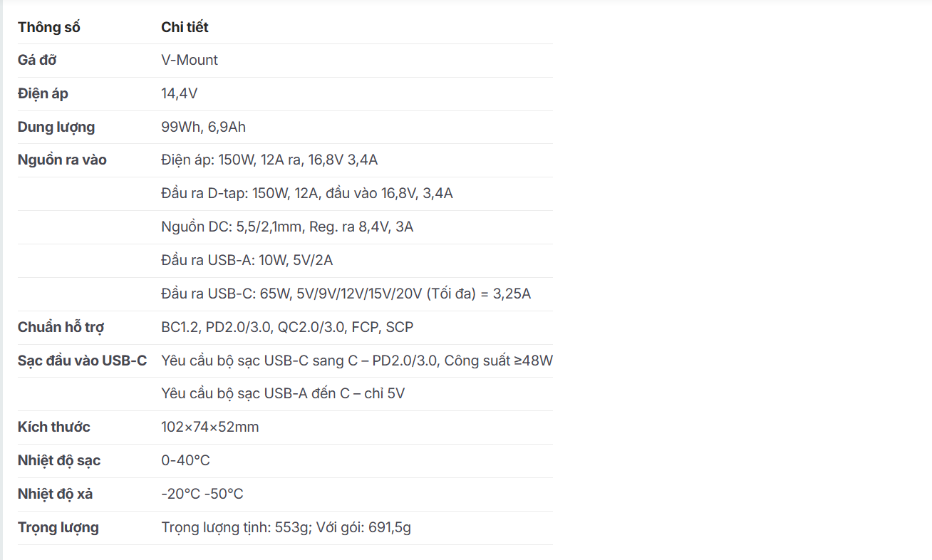Click the "V-Mount" value cell
The width and height of the screenshot is (932, 560).
click(x=190, y=60)
